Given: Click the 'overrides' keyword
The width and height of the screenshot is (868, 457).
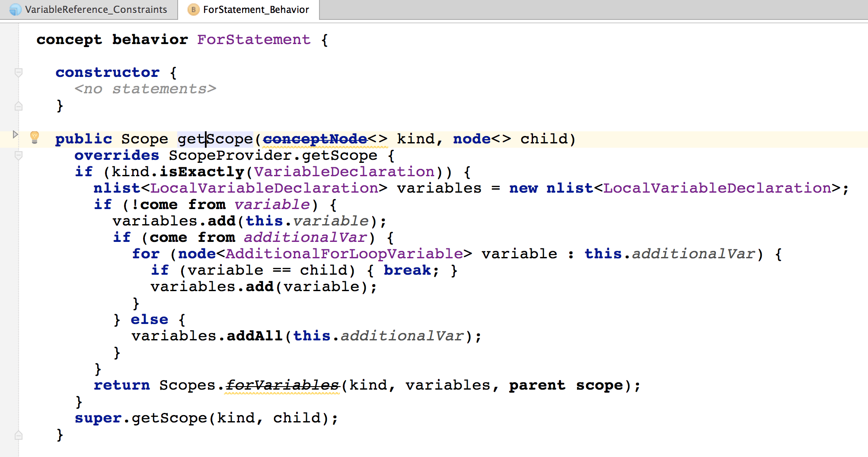Looking at the screenshot, I should (x=117, y=156).
